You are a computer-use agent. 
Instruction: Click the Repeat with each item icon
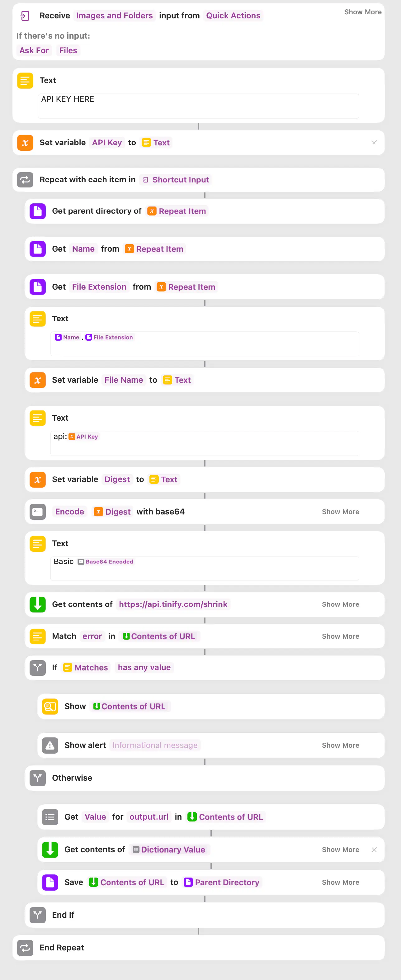click(x=25, y=180)
